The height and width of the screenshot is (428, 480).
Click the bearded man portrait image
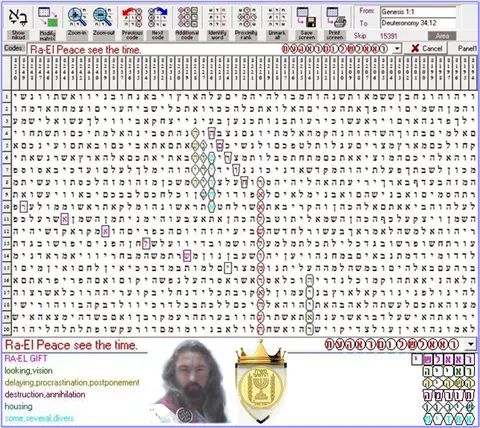coord(190,382)
